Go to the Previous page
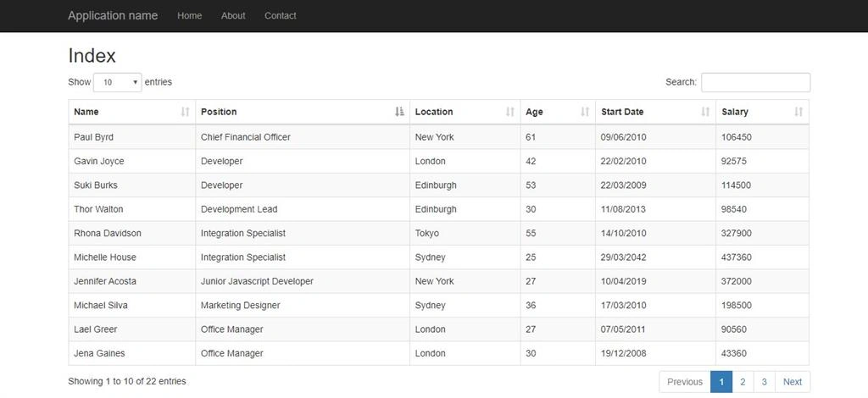The width and height of the screenshot is (868, 398). 685,382
